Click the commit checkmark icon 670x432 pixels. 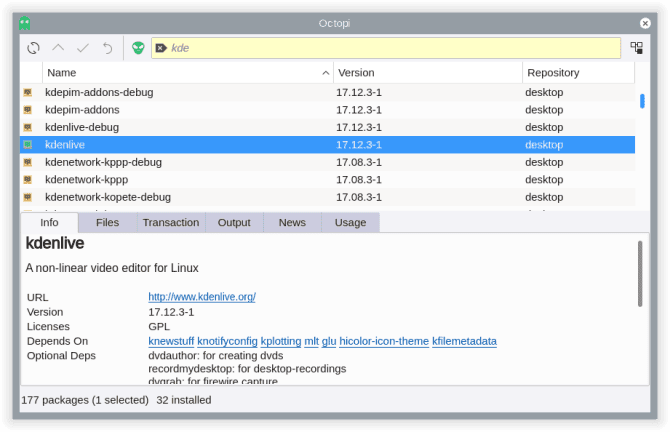[83, 48]
